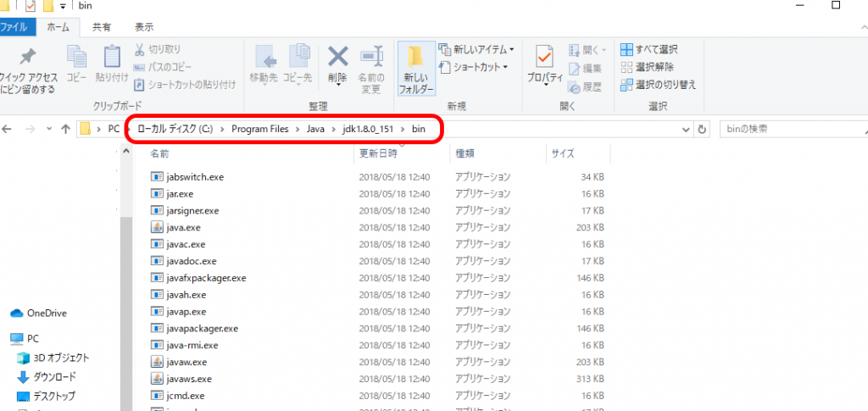The width and height of the screenshot is (868, 411).
Task: Open address bar history dropdown arrow
Action: pos(685,129)
